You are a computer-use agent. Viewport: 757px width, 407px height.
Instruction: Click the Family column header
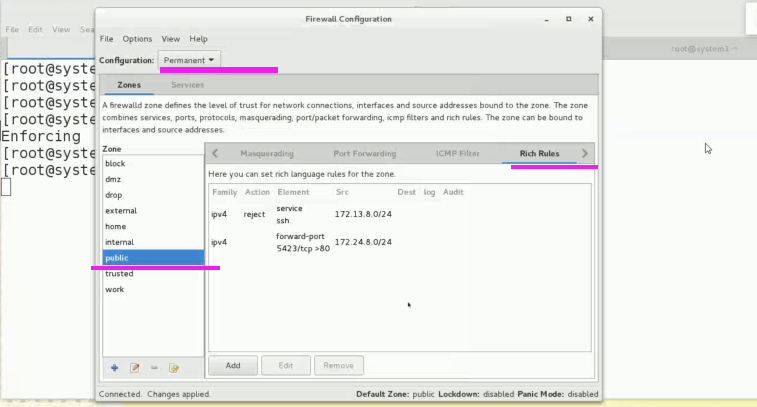coord(224,192)
